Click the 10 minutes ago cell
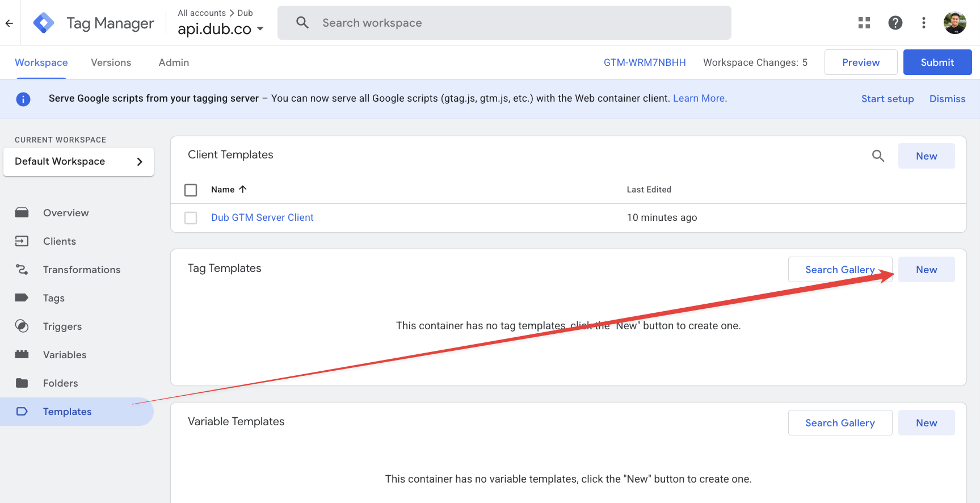The height and width of the screenshot is (503, 980). tap(662, 217)
